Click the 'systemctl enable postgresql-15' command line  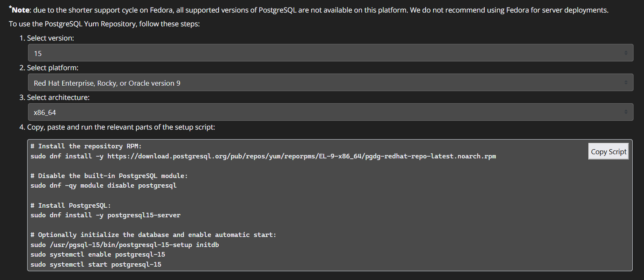point(98,255)
